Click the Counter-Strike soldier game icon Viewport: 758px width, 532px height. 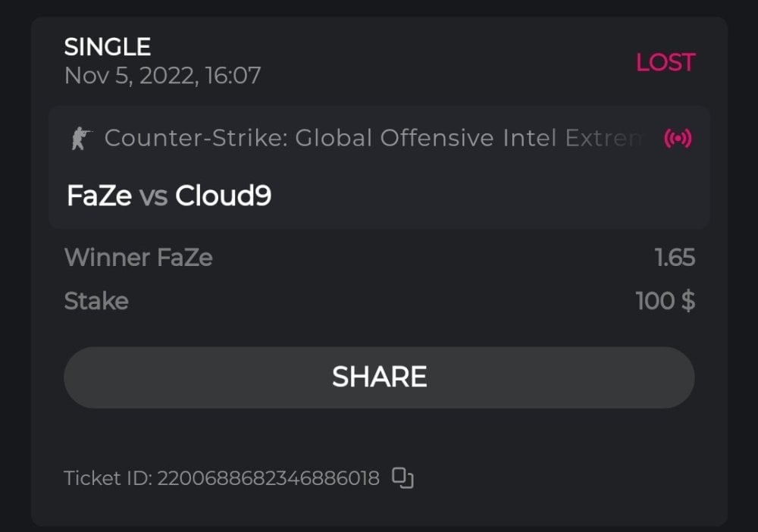(80, 139)
